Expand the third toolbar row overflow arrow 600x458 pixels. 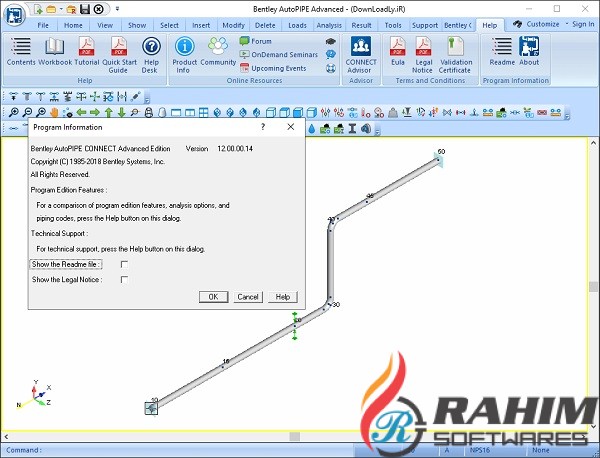click(378, 131)
